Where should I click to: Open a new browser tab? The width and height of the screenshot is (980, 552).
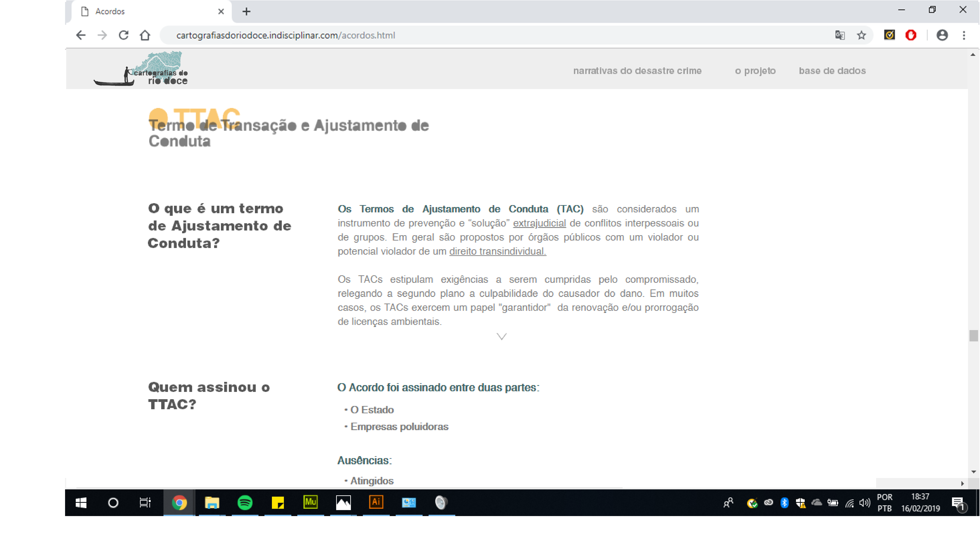pos(246,11)
